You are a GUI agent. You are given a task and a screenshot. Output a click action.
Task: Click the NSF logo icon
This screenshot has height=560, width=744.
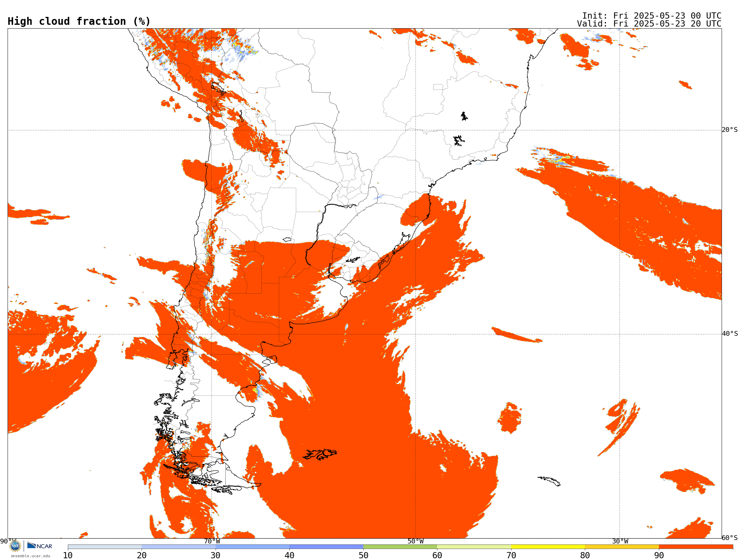click(15, 546)
